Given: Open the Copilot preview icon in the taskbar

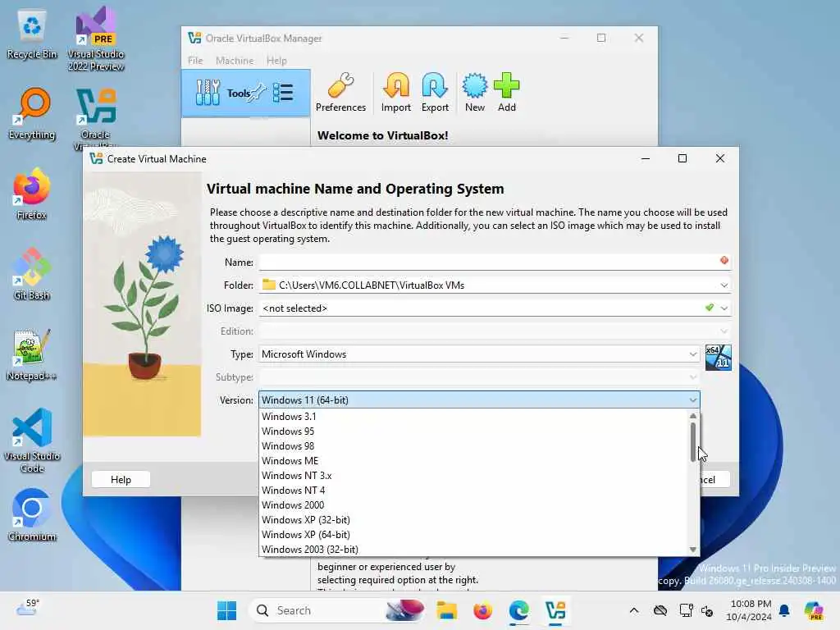Looking at the screenshot, I should (814, 610).
